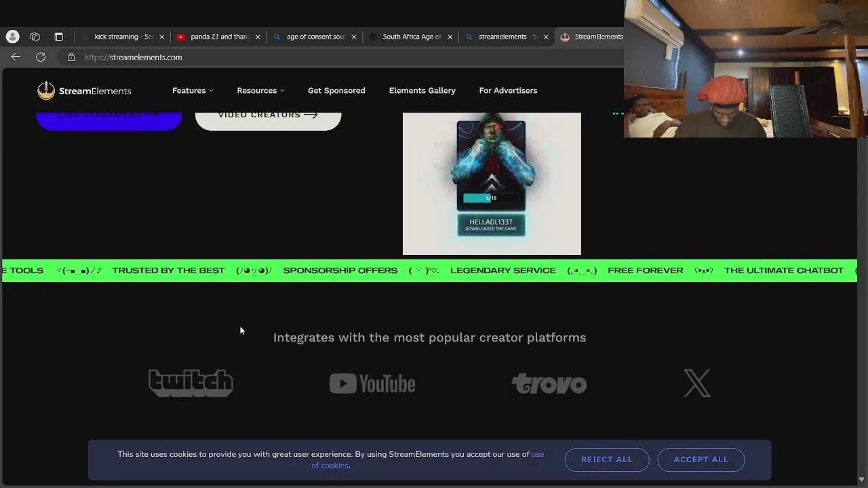The width and height of the screenshot is (868, 488).
Task: Switch to the 'age of consent sout' tab
Action: click(315, 37)
